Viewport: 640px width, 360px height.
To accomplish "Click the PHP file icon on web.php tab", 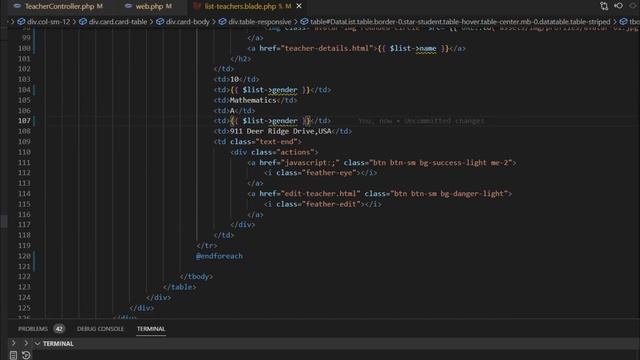I will (128, 6).
